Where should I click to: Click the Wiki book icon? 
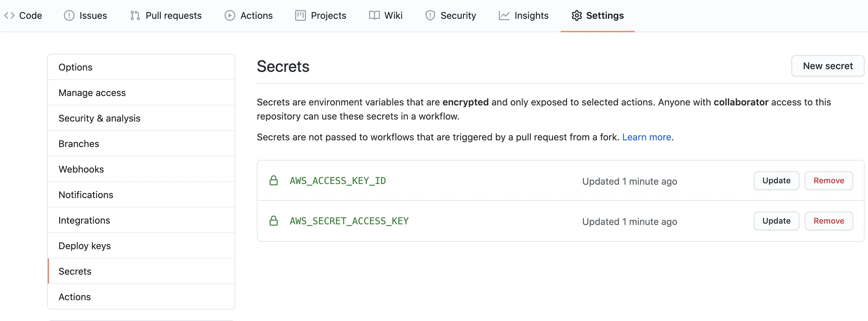click(374, 15)
